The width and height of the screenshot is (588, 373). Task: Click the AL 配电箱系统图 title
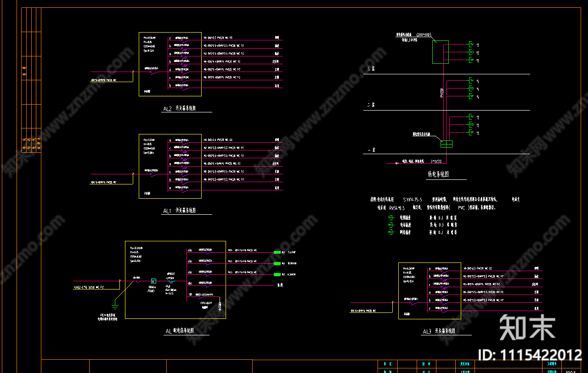point(180,331)
